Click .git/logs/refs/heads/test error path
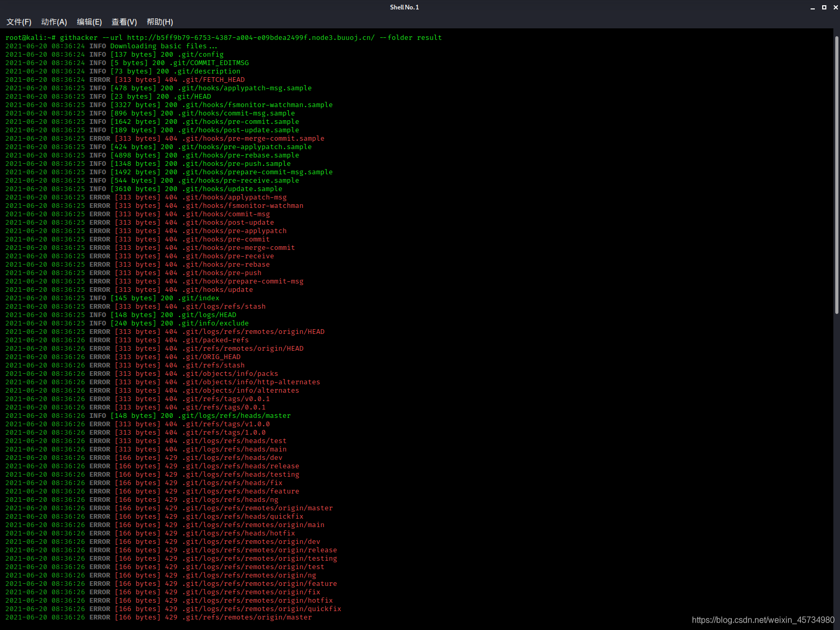The image size is (840, 630). pos(234,441)
